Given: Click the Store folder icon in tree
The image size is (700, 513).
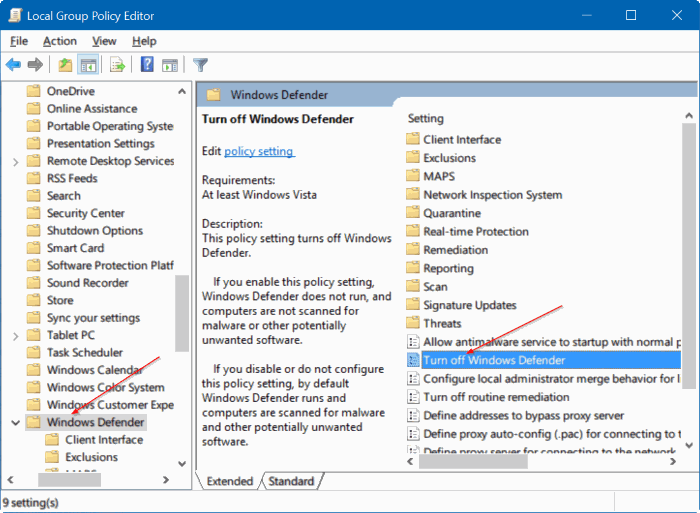Looking at the screenshot, I should point(33,300).
